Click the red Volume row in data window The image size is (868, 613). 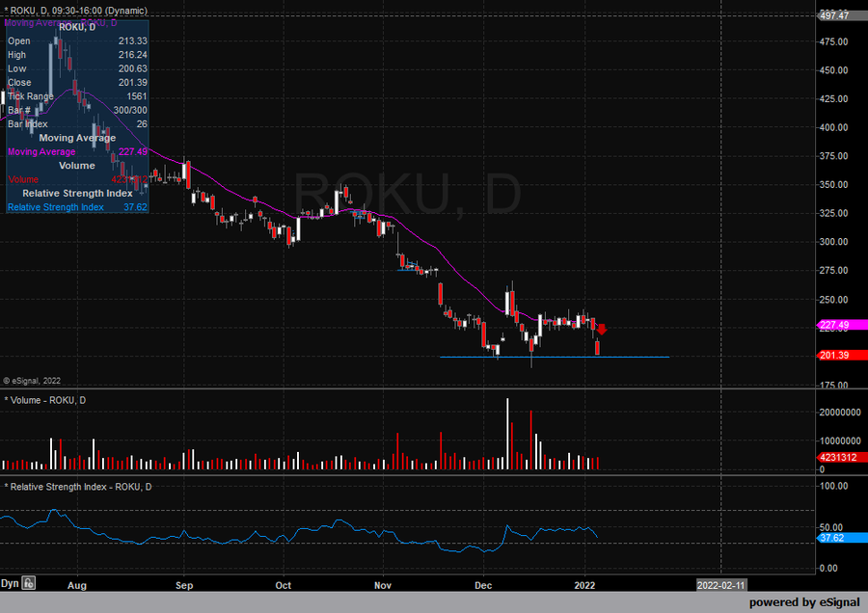(x=77, y=179)
